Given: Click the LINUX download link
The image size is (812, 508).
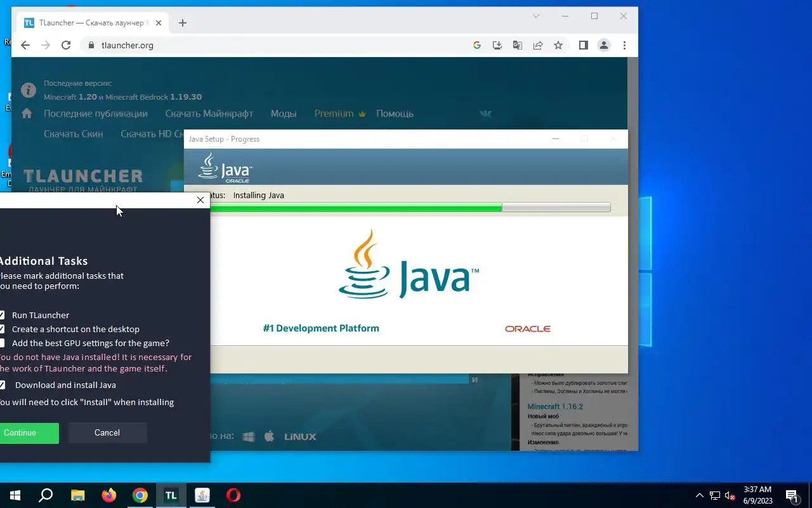Looking at the screenshot, I should pos(300,437).
